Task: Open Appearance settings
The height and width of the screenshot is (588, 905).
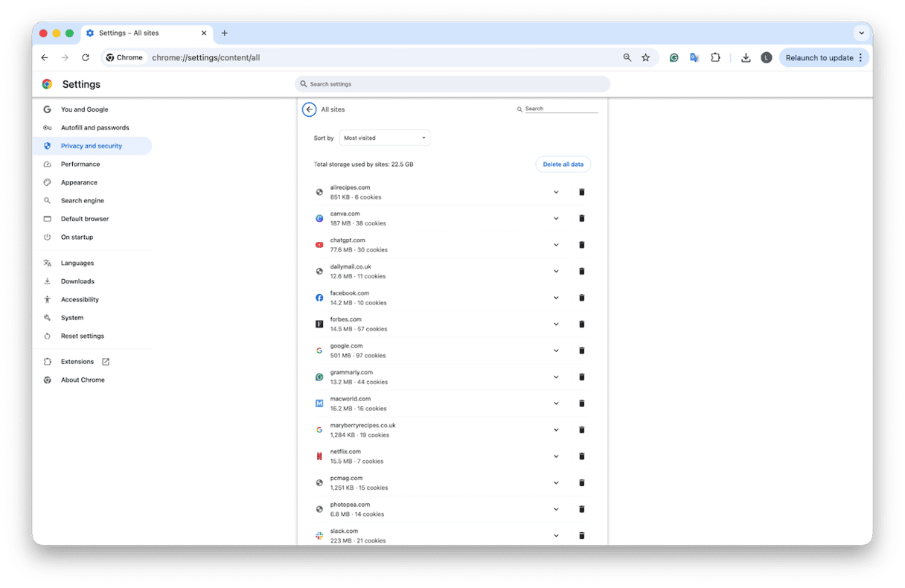Action: point(78,182)
